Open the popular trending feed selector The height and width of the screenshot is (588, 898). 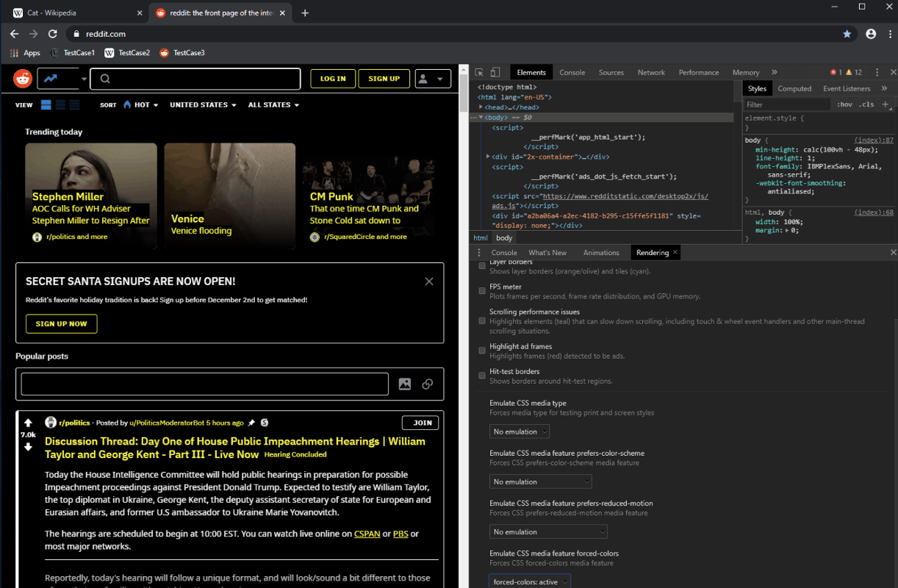[62, 79]
